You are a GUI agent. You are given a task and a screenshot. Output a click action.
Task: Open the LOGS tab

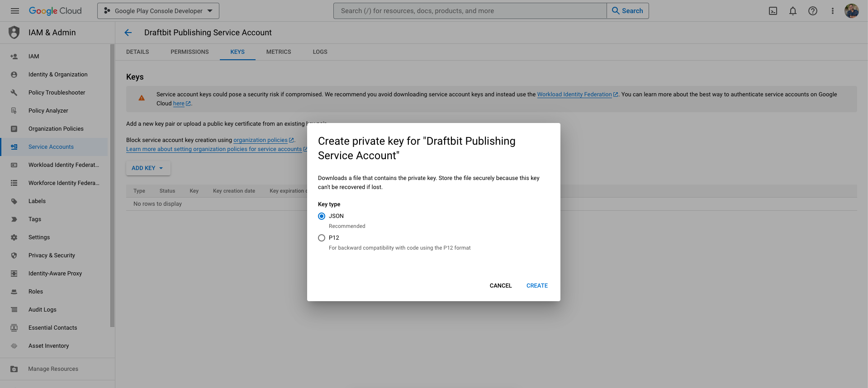pos(320,52)
